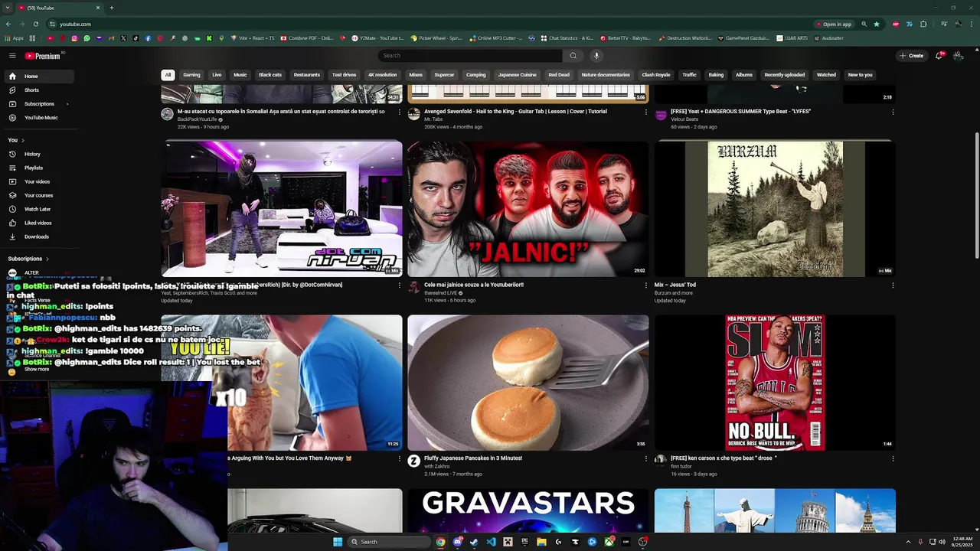Open JALNIC video thumbnail

pos(528,208)
